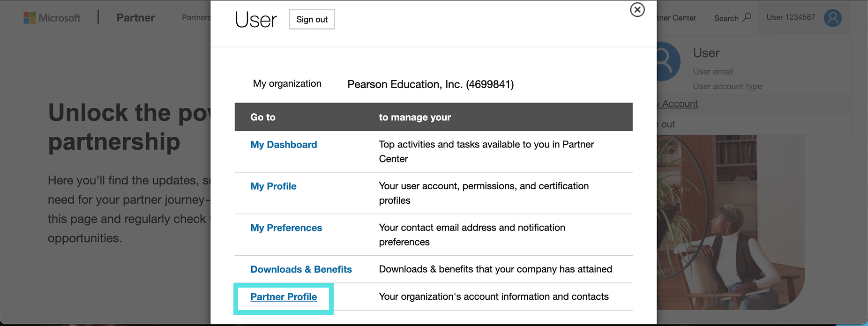
Task: Open My Dashboard link
Action: 284,145
